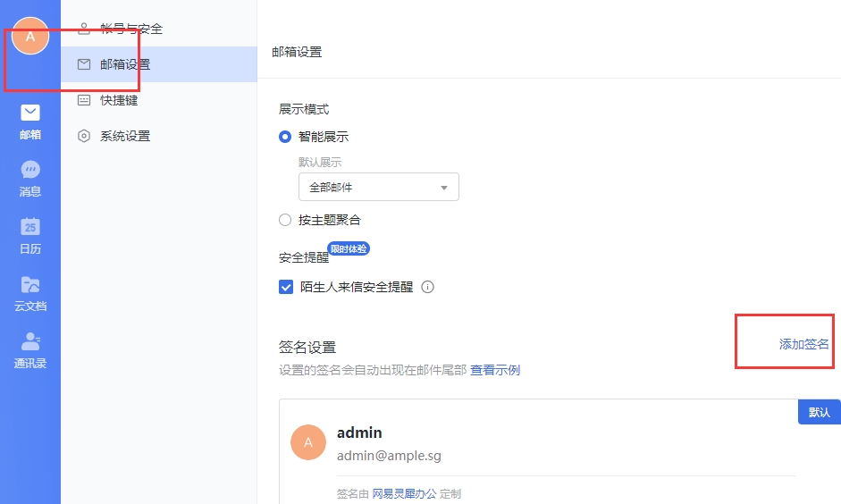Click the 添加签名 link
The image size is (841, 504).
pos(803,344)
